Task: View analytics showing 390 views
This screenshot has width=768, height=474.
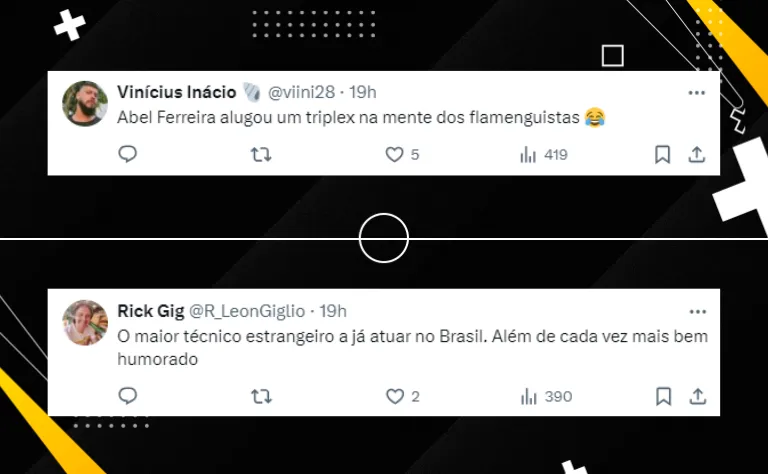Action: [x=546, y=396]
